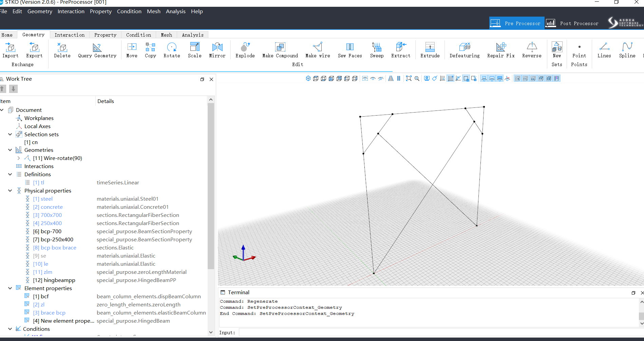Toggle the first highlighted visibility filter button

coord(484,78)
